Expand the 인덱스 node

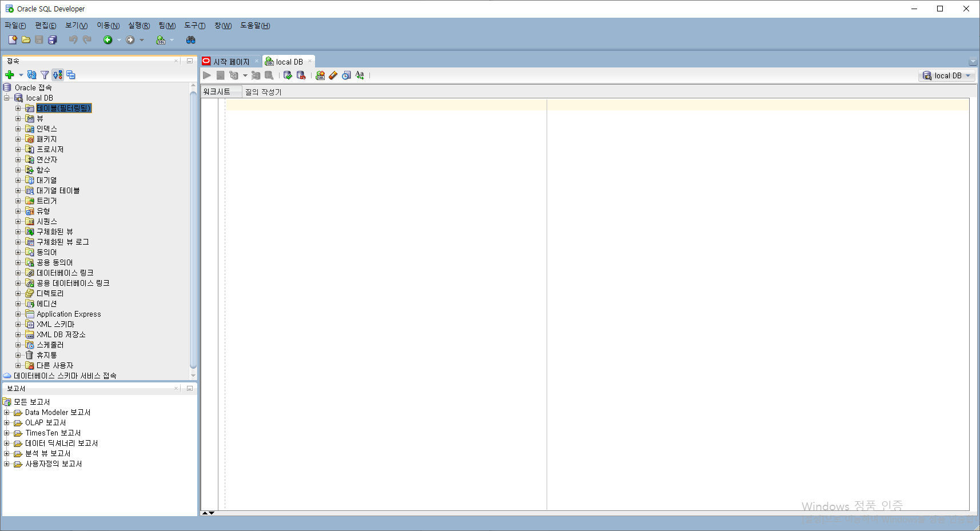[x=18, y=129]
